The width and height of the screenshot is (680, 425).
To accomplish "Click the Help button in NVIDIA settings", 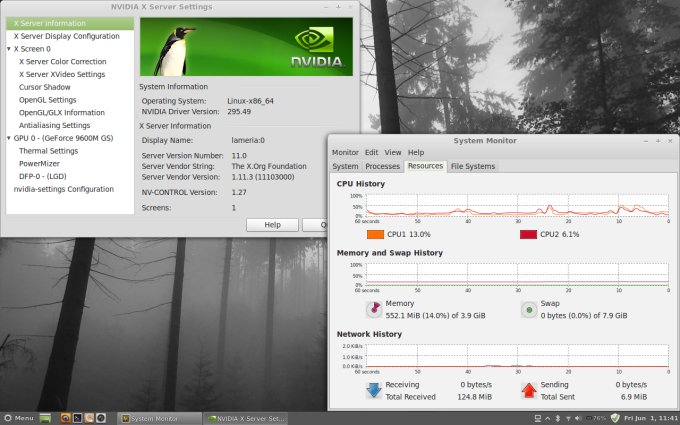I will tap(272, 225).
